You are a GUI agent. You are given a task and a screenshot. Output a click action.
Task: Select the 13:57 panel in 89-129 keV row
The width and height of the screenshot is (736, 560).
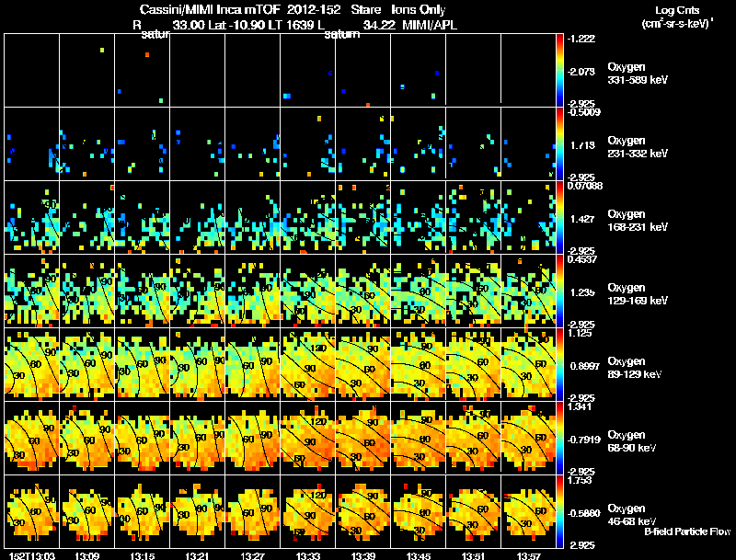point(528,364)
